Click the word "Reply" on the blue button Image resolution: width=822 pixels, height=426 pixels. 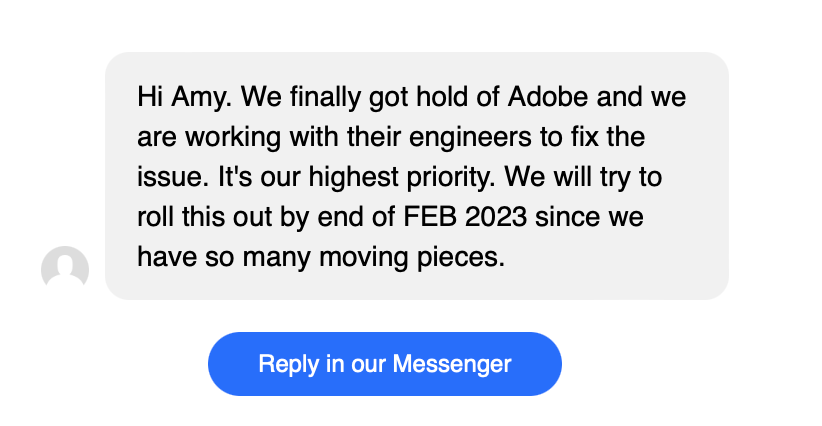[289, 365]
